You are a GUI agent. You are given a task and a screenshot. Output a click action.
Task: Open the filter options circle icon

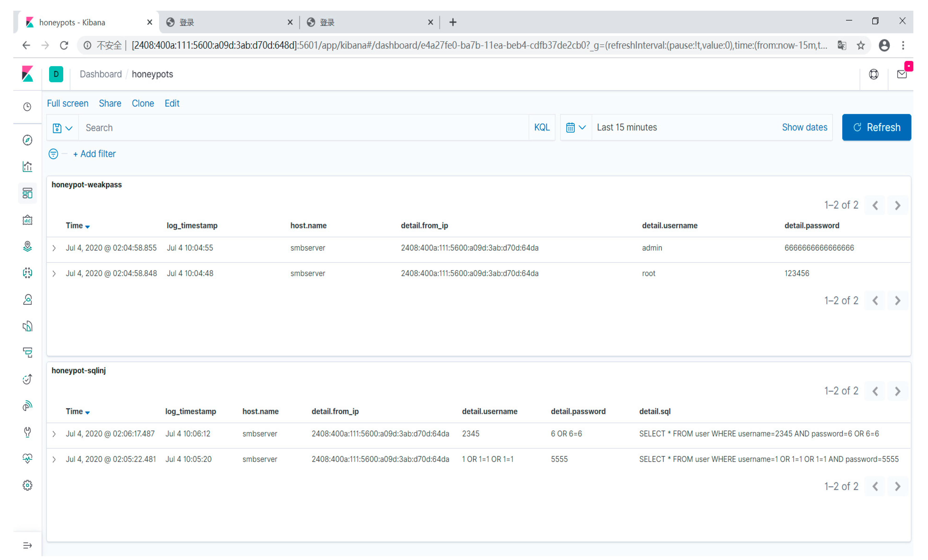coord(53,154)
